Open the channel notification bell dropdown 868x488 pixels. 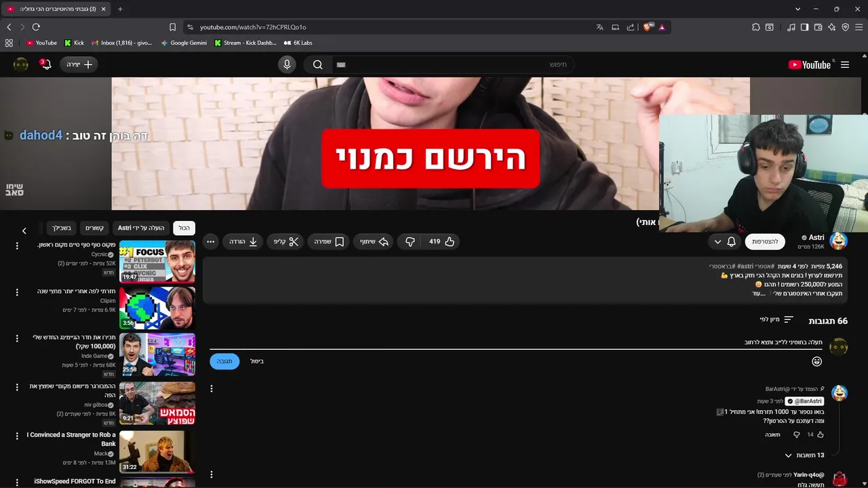point(725,241)
